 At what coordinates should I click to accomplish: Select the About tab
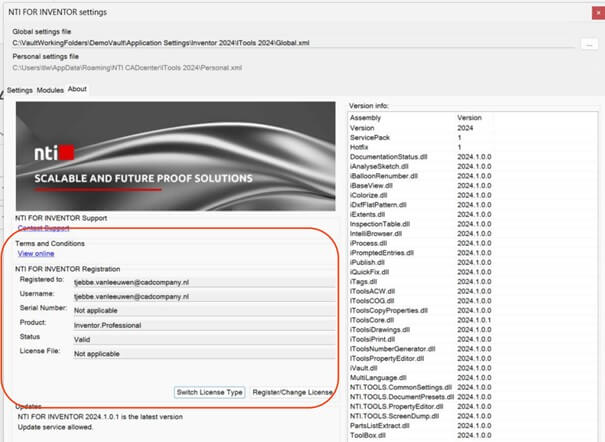pyautogui.click(x=77, y=89)
